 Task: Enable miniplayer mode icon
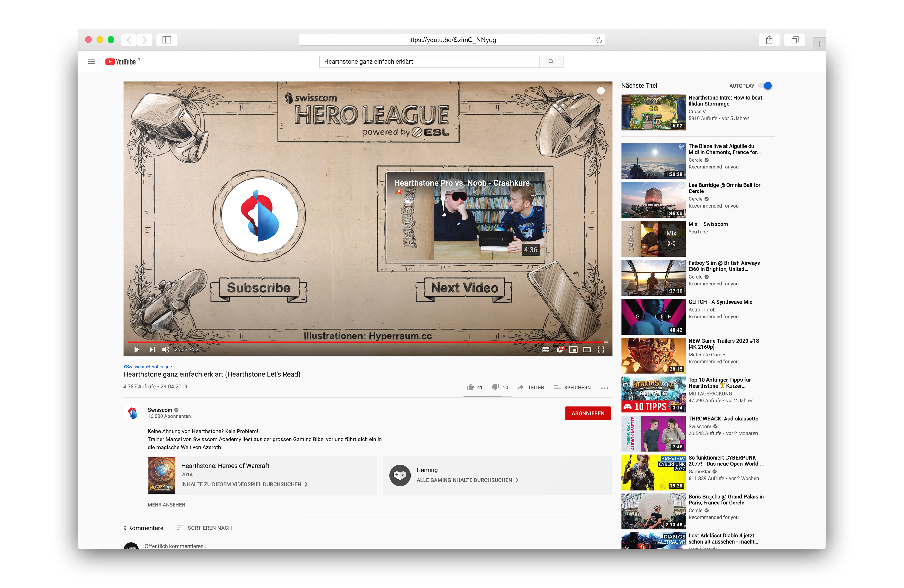(573, 349)
